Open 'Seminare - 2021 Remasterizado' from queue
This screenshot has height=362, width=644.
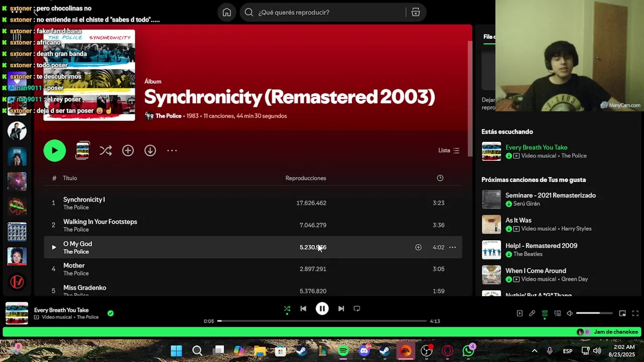550,195
